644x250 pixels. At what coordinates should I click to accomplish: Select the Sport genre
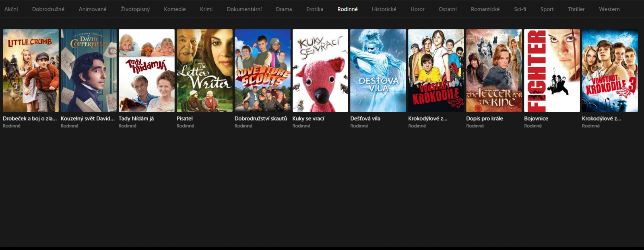click(547, 9)
